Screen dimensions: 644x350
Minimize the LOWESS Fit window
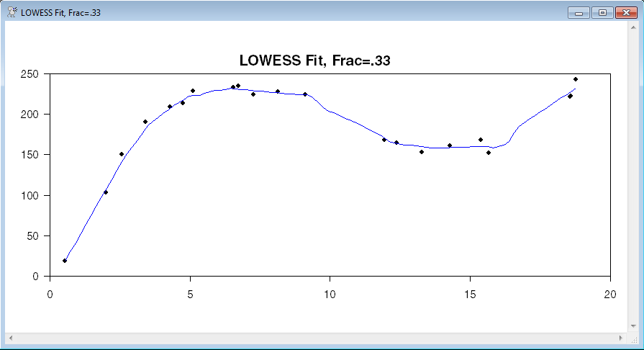coord(578,12)
